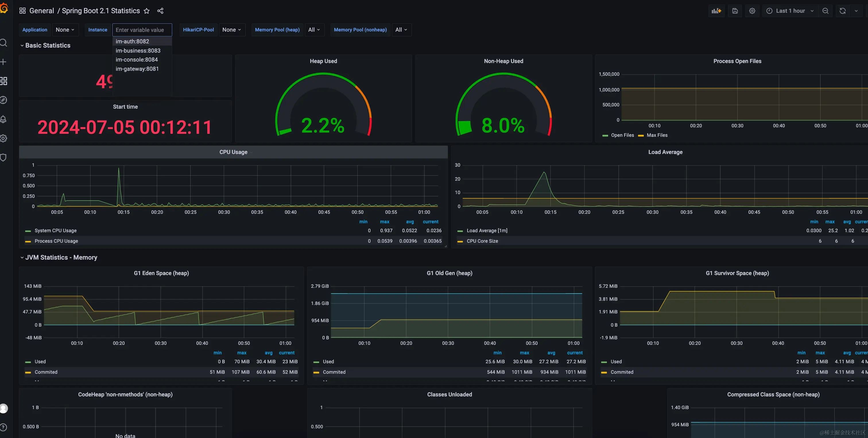Viewport: 868px width, 438px height.
Task: Click the add panel icon
Action: [x=716, y=11]
